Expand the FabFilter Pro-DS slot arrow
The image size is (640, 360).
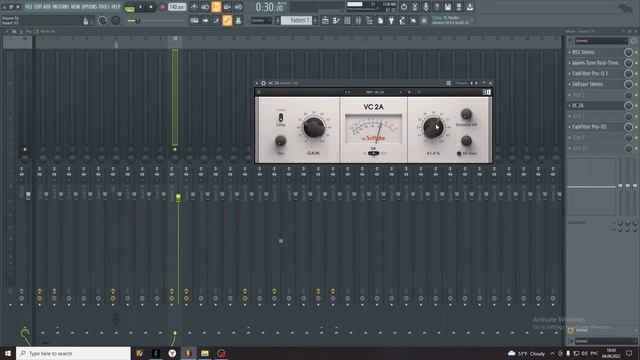click(x=570, y=127)
